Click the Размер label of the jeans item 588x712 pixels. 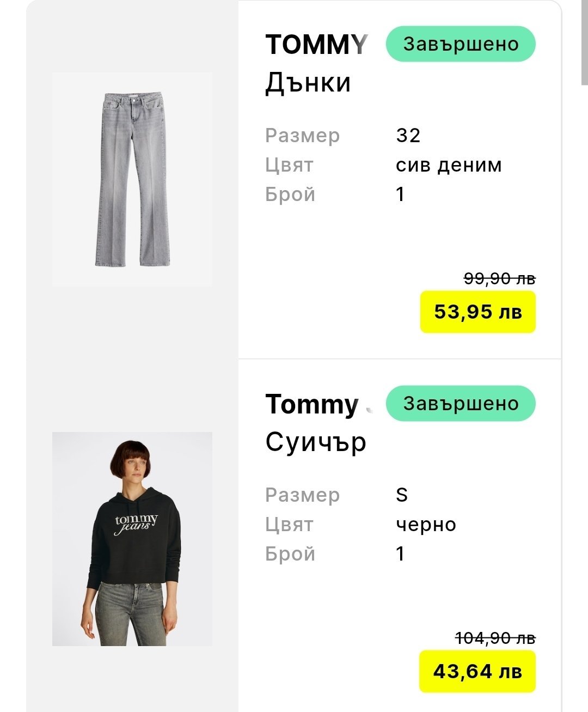pos(302,136)
